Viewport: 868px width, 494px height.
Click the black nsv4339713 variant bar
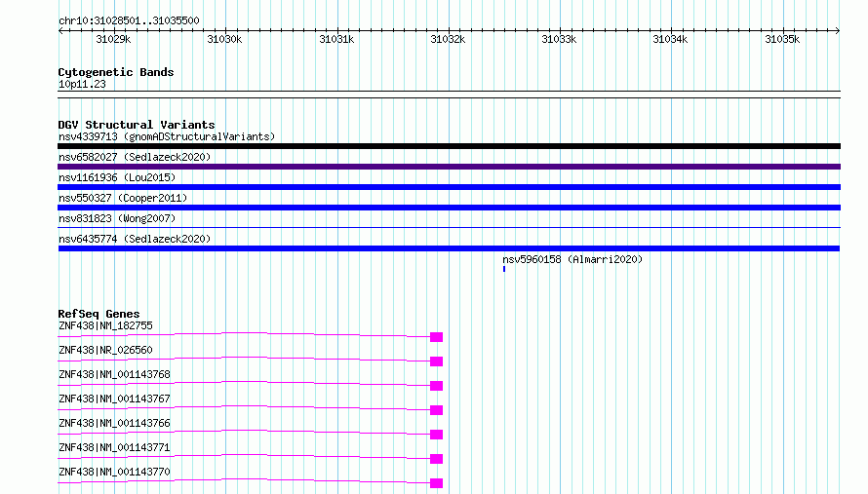pos(449,146)
